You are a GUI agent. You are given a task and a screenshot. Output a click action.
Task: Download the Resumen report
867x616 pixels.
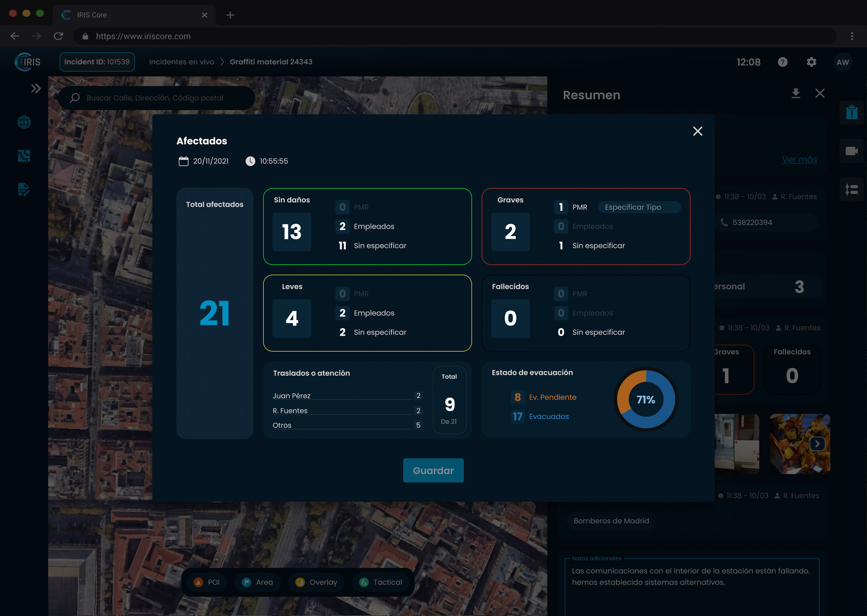[795, 93]
